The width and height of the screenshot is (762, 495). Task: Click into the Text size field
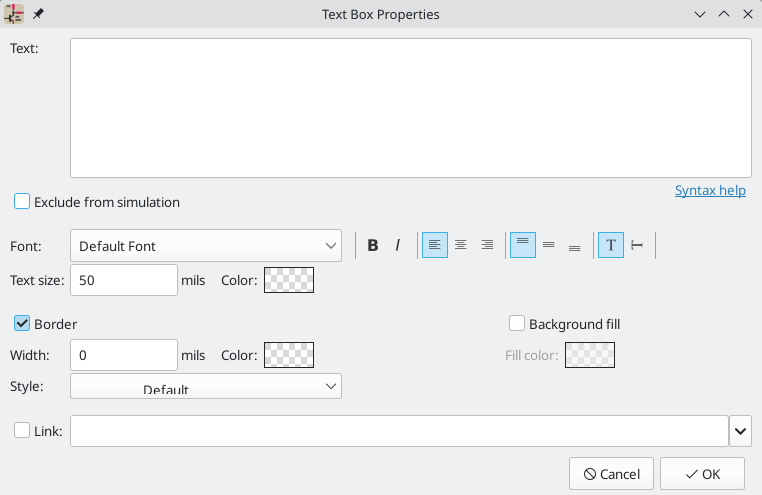pos(124,280)
